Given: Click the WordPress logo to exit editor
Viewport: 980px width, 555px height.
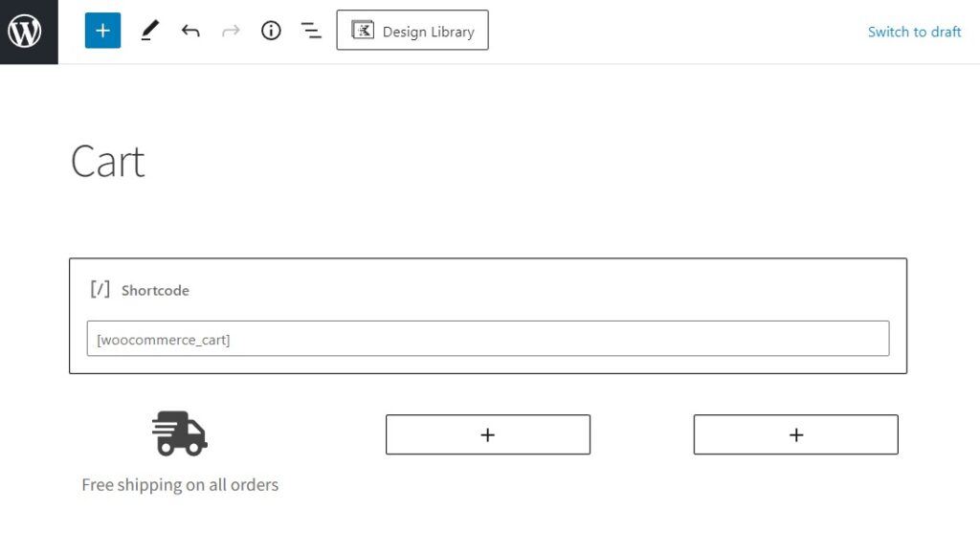Looking at the screenshot, I should [26, 30].
